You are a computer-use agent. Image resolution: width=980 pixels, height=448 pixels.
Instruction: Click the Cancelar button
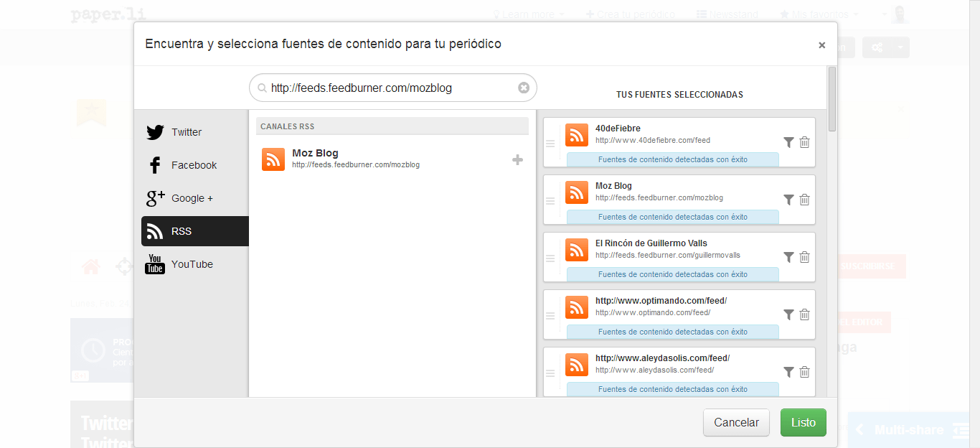(x=736, y=423)
